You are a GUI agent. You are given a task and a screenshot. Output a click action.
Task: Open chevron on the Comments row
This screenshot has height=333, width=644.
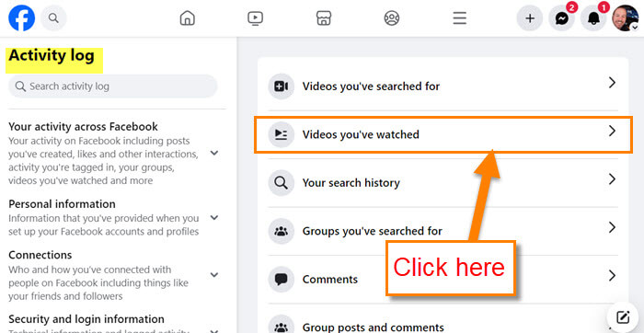[x=613, y=276]
